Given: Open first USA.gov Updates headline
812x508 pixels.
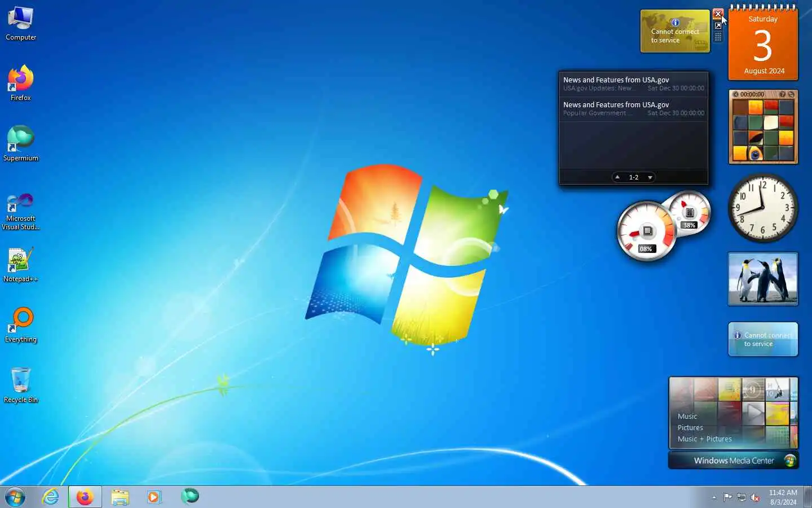Looking at the screenshot, I should pyautogui.click(x=633, y=84).
